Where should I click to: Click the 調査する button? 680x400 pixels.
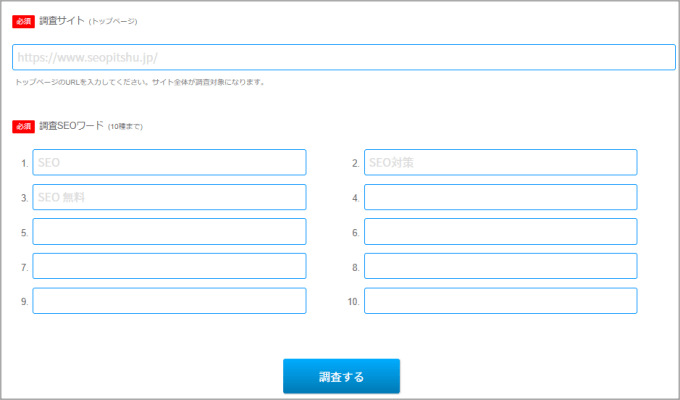[x=341, y=376]
